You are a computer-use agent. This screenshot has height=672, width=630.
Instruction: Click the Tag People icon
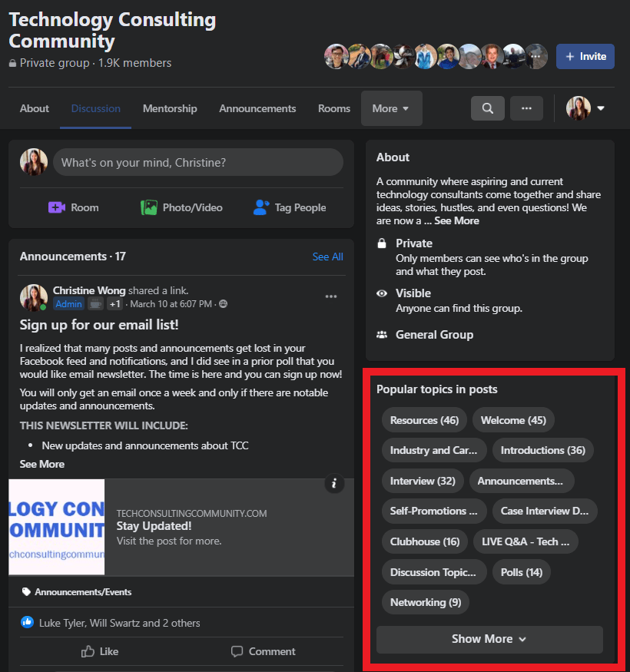(x=261, y=207)
